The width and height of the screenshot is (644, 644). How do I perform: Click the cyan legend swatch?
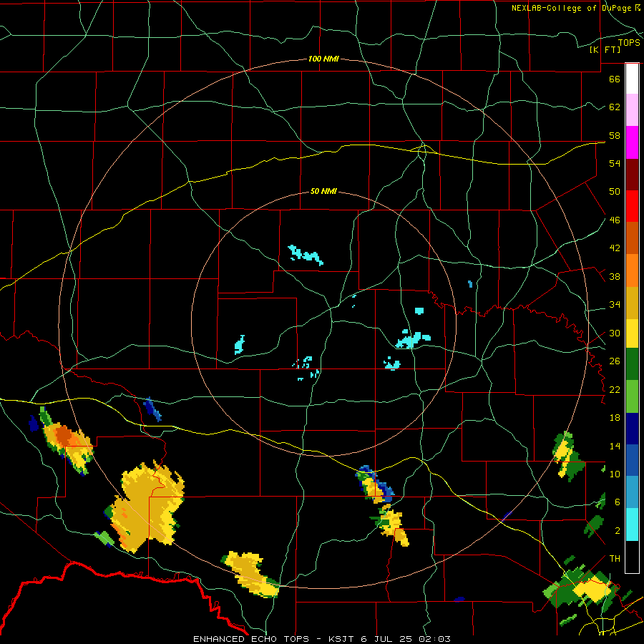(x=632, y=525)
